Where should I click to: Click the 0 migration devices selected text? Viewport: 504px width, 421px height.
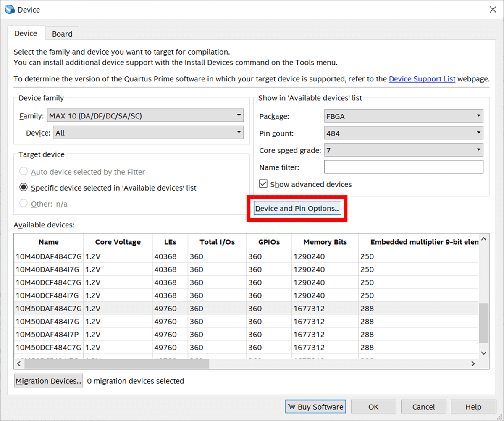coord(135,381)
